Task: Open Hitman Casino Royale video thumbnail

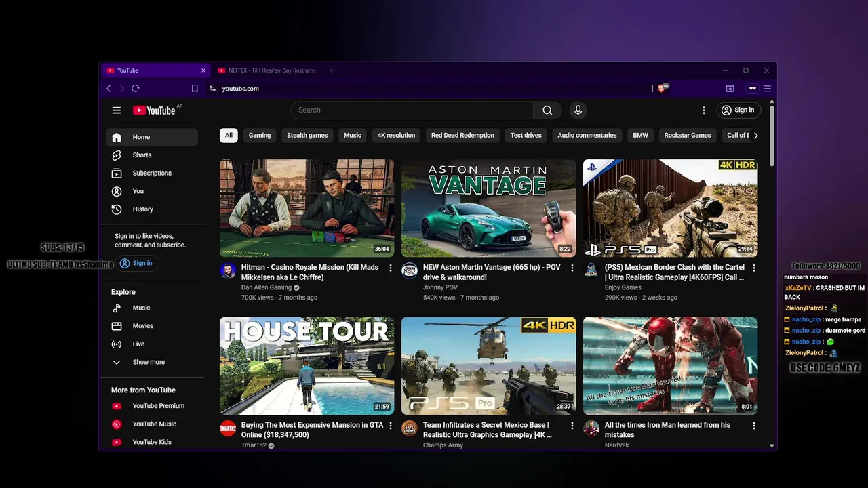Action: (307, 208)
